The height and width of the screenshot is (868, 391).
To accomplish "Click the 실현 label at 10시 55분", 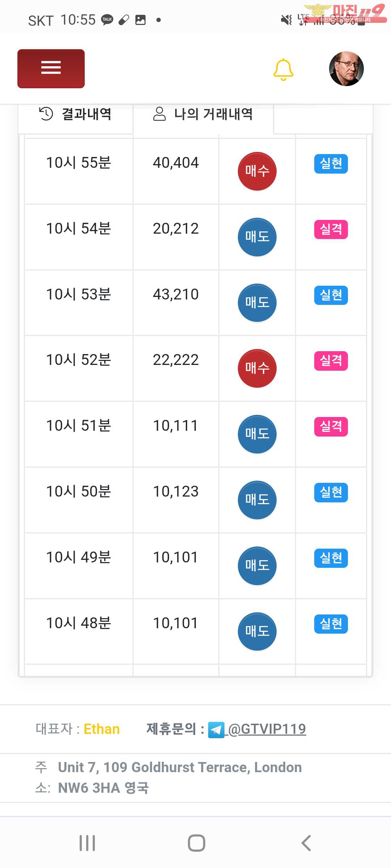I will point(331,164).
